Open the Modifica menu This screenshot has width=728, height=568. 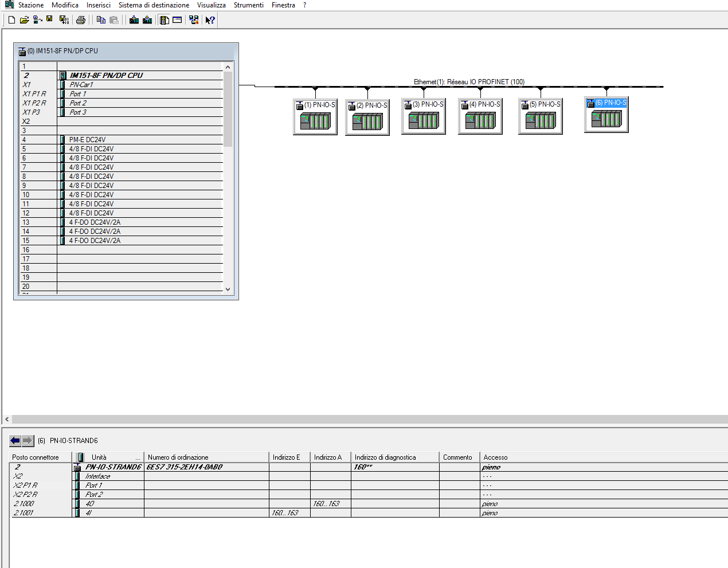(x=65, y=5)
